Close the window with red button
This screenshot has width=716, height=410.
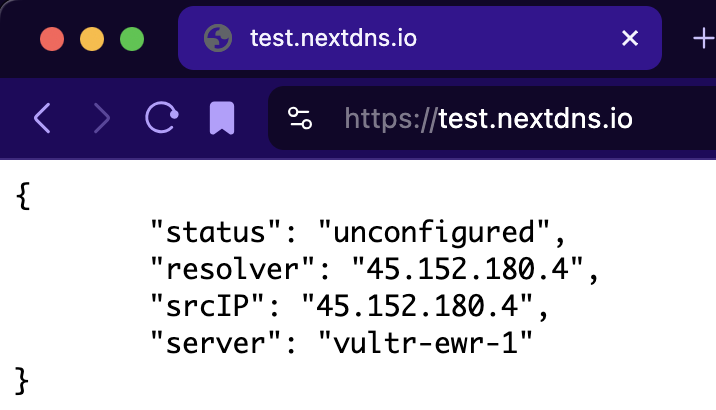(x=52, y=39)
